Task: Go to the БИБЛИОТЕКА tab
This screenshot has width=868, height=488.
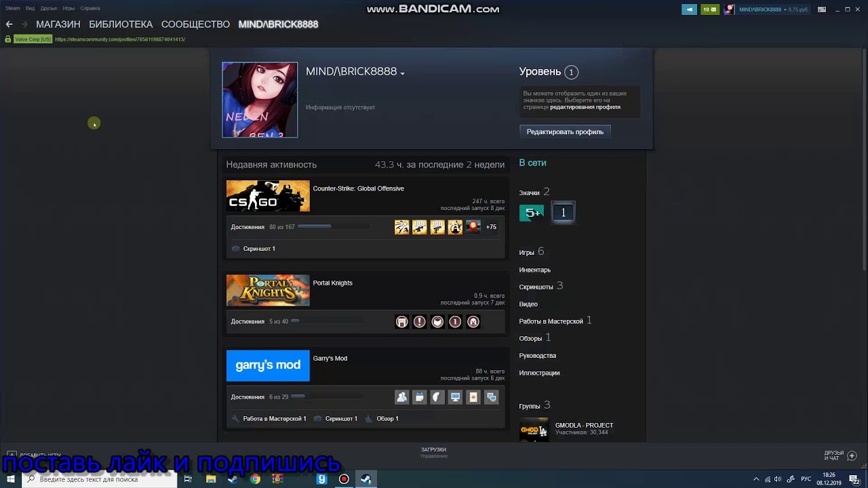Action: [121, 24]
